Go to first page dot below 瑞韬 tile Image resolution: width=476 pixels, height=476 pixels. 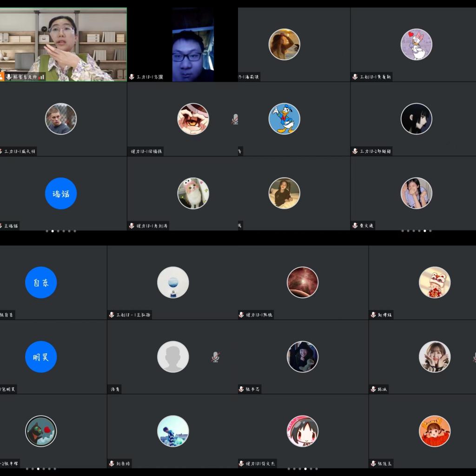(x=46, y=231)
